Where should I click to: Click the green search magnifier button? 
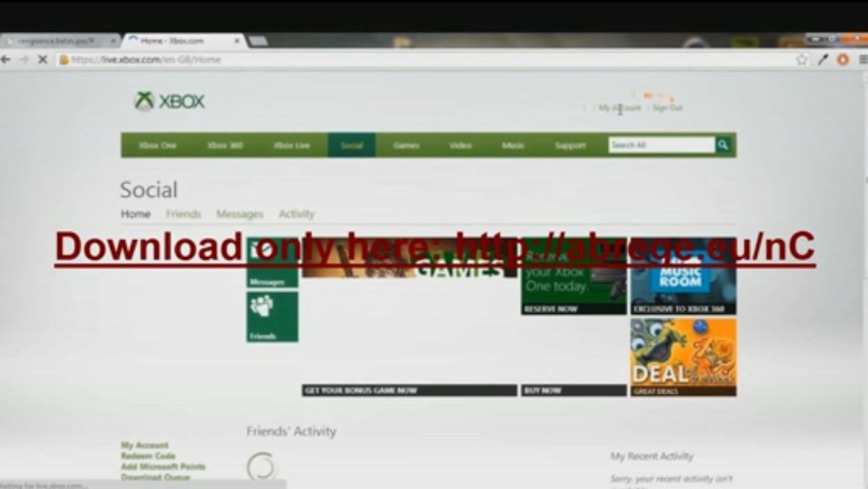pos(723,145)
